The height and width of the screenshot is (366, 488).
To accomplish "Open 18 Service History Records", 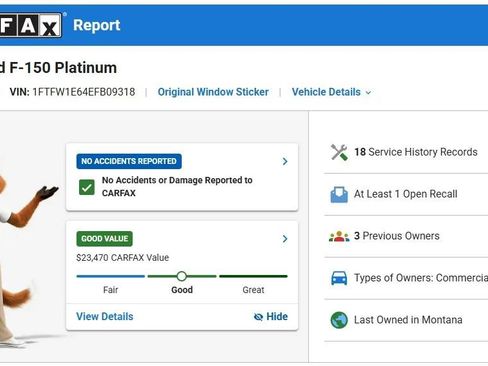I will tap(406, 152).
